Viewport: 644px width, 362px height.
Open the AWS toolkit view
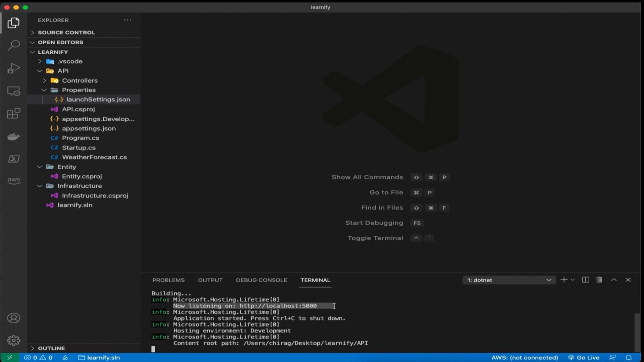13,181
